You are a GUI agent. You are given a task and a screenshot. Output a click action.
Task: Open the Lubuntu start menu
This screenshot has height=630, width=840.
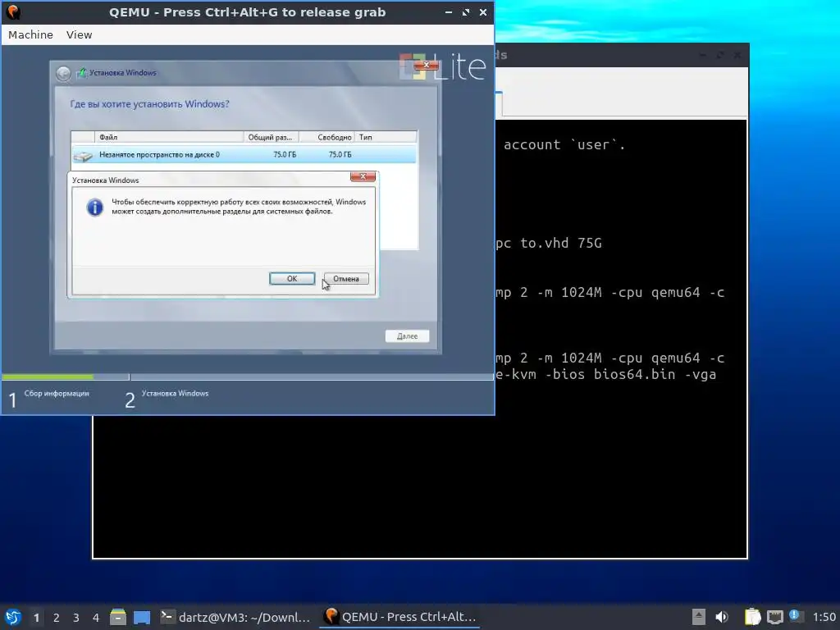tap(13, 617)
